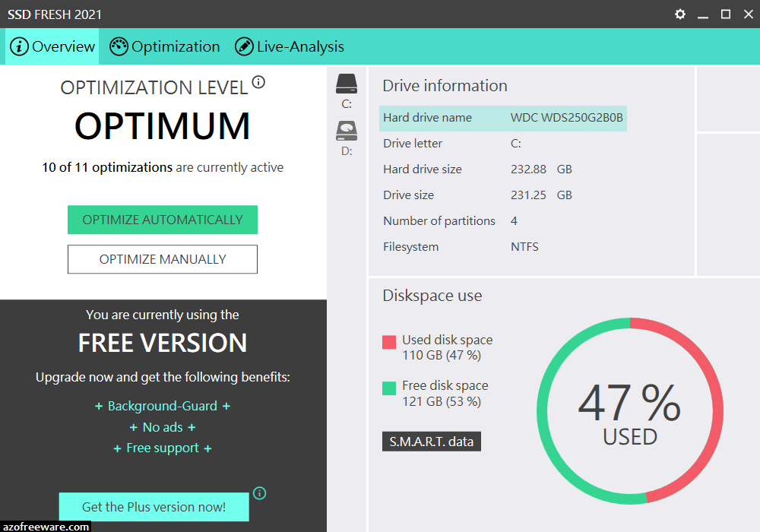Click the 110 GB (47 %) used text
Image resolution: width=760 pixels, height=532 pixels.
[442, 355]
